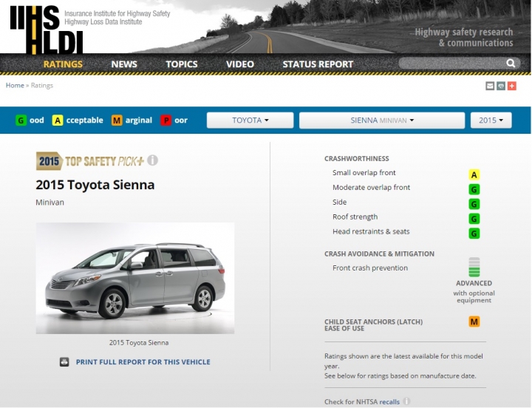Click the Front crash prevention Advanced meter icon
Viewport: 532px width, 408px height.
pyautogui.click(x=474, y=267)
